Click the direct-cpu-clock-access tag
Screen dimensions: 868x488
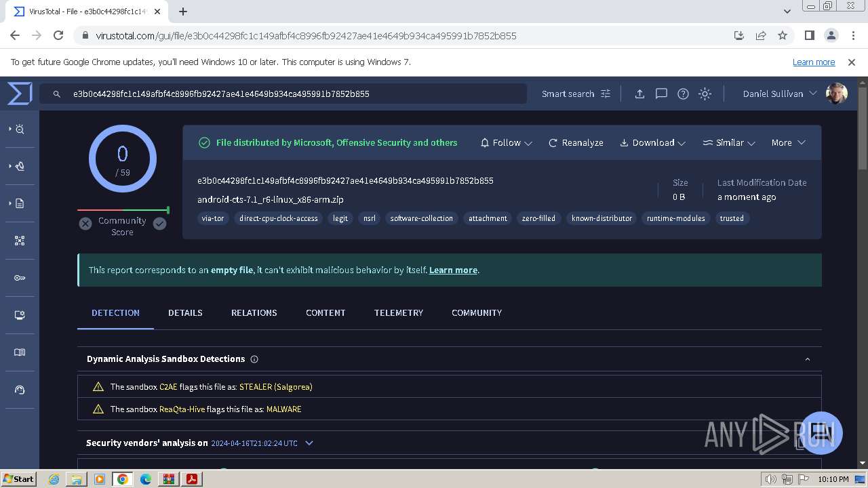click(279, 218)
